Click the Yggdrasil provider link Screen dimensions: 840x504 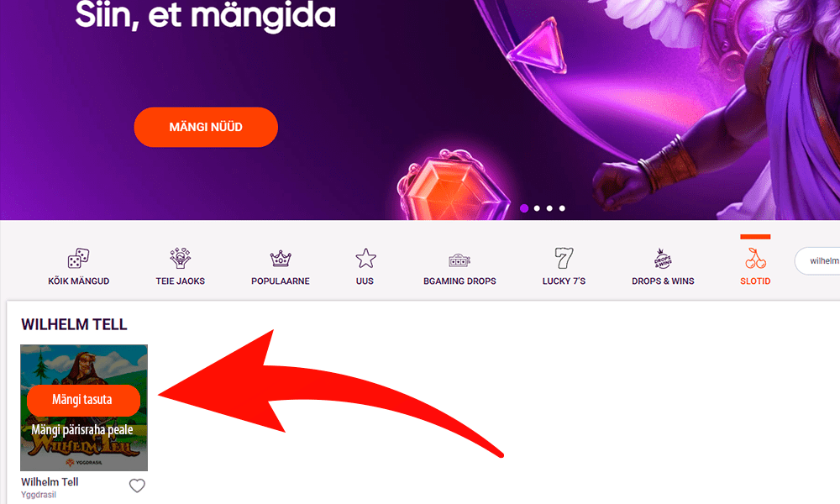pyautogui.click(x=39, y=495)
